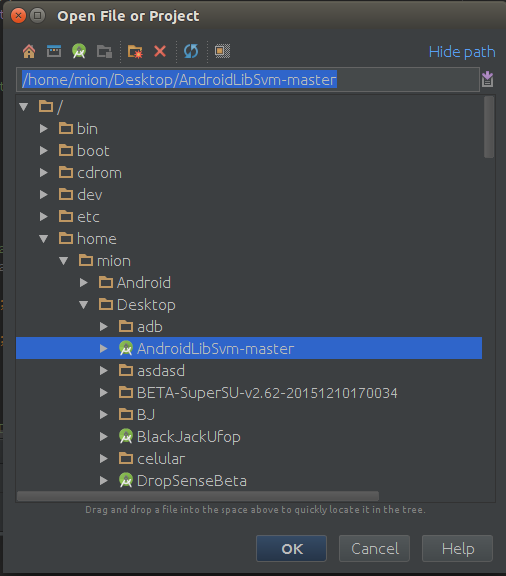Confirm selection with OK button
Screen dimensions: 506x576
[x=291, y=548]
